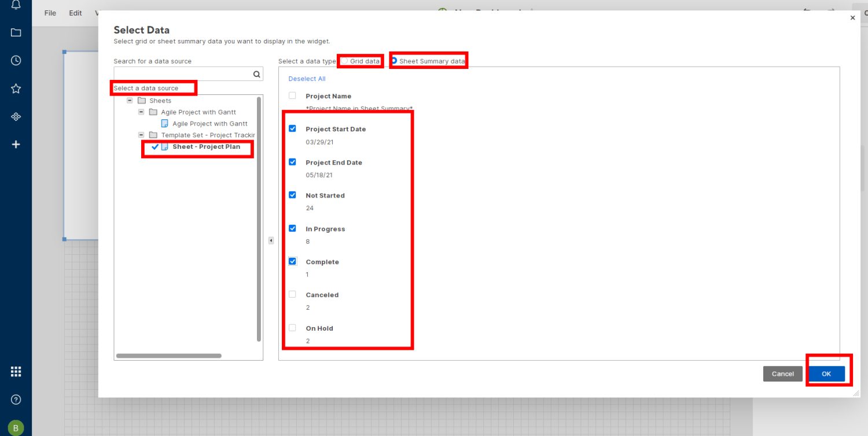The height and width of the screenshot is (436, 868).
Task: Click the On Hold value 2
Action: coord(308,341)
